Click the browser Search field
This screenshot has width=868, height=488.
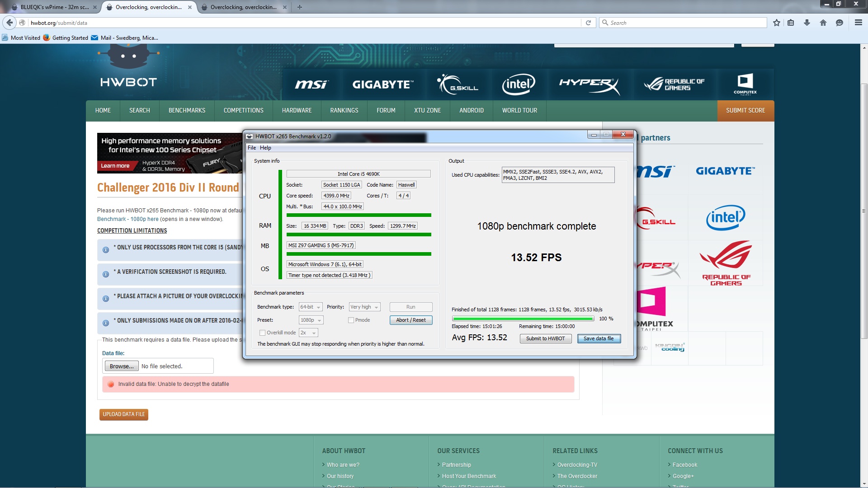click(684, 23)
